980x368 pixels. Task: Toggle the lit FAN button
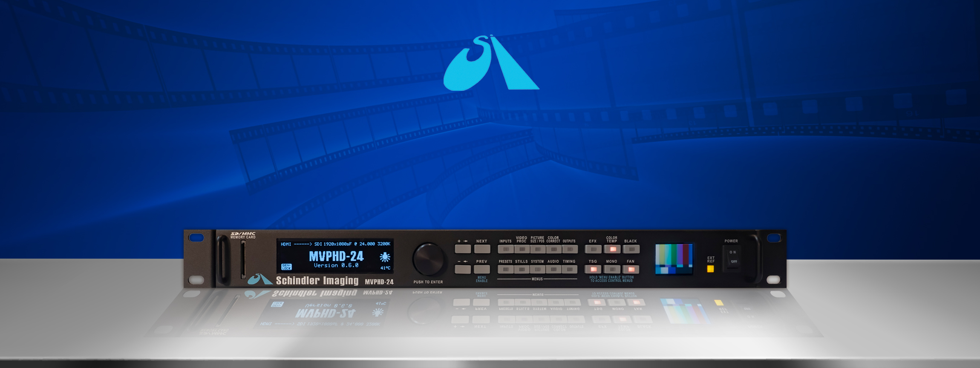coord(631,269)
